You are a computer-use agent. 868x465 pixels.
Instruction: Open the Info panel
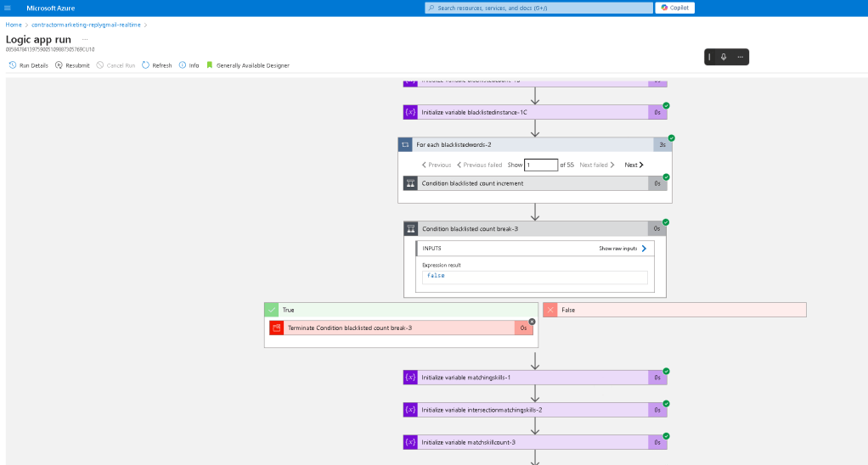(x=189, y=65)
